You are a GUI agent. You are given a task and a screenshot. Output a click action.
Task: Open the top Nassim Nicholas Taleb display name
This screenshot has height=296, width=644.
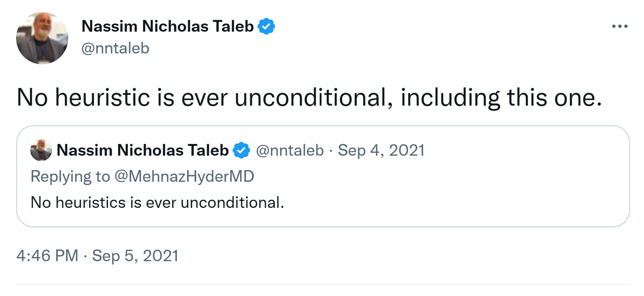pyautogui.click(x=167, y=26)
